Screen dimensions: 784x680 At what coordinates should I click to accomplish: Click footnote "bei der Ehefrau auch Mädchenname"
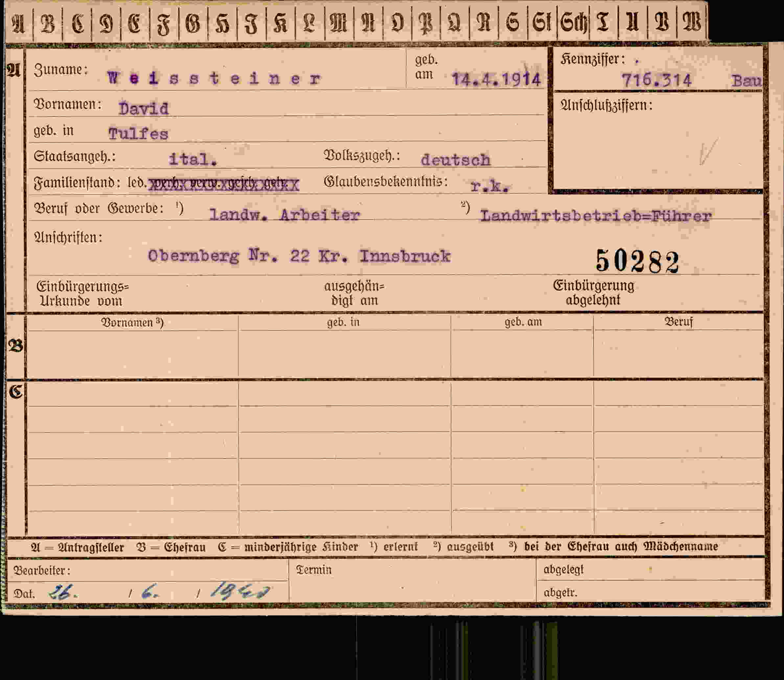[621, 547]
